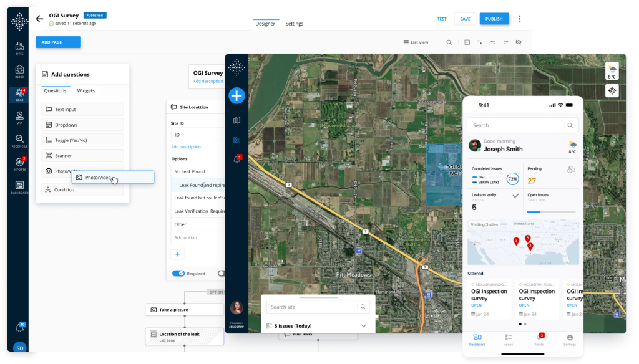Screen dimensions: 639x364
Task: Open the Take a picture node
Action: pos(185,310)
